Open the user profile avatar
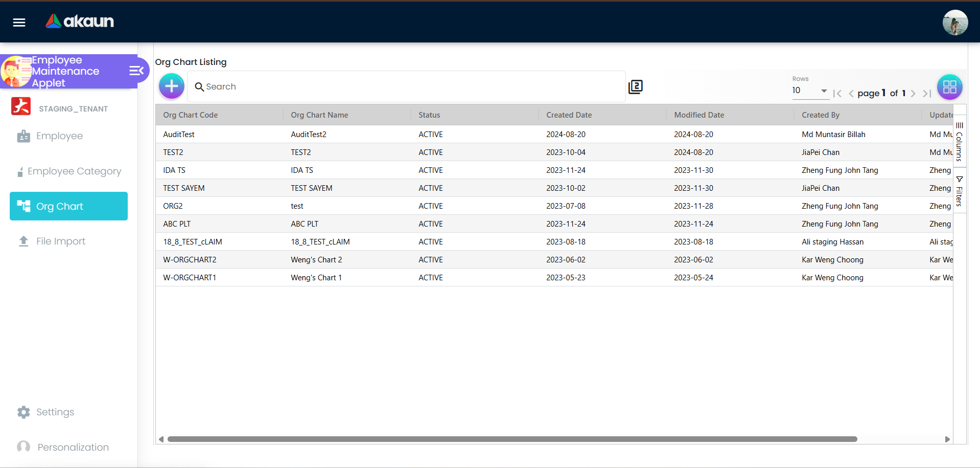980x468 pixels. coord(954,23)
